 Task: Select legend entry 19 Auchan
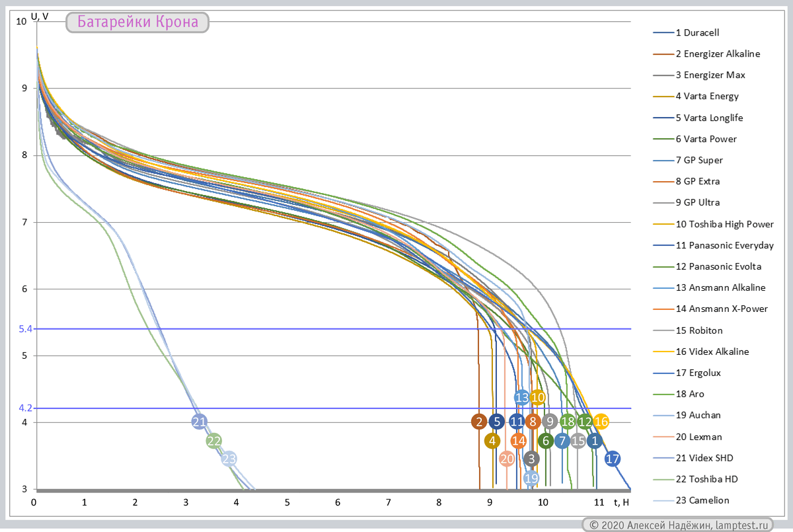(x=687, y=415)
